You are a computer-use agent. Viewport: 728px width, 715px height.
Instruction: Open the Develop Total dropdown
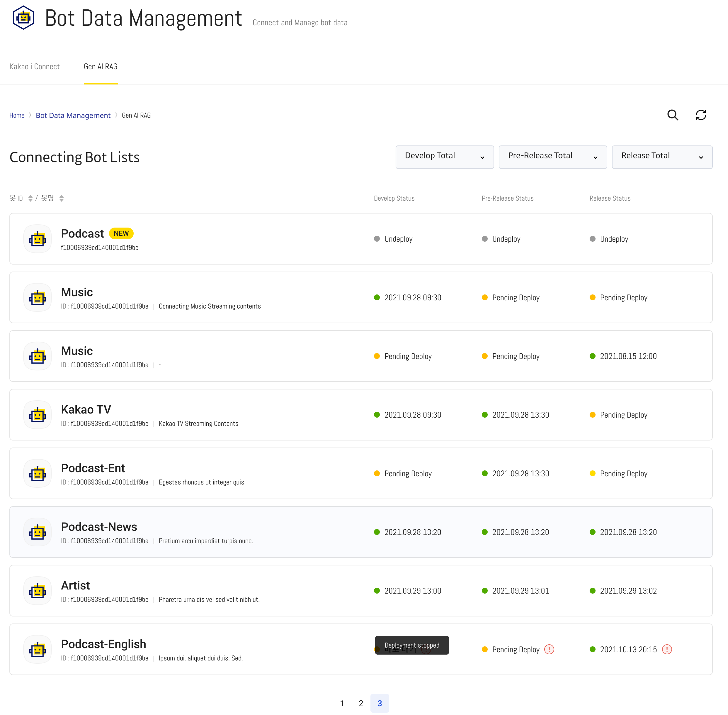(x=445, y=157)
